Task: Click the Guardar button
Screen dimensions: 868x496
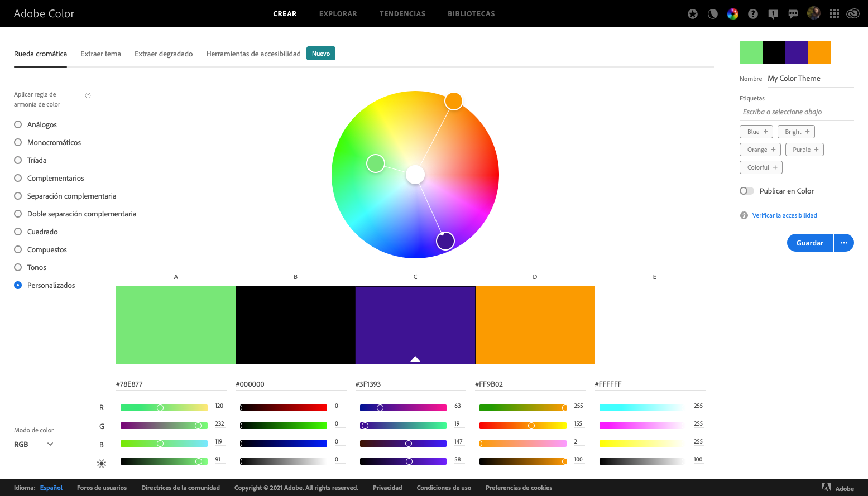Action: click(809, 243)
